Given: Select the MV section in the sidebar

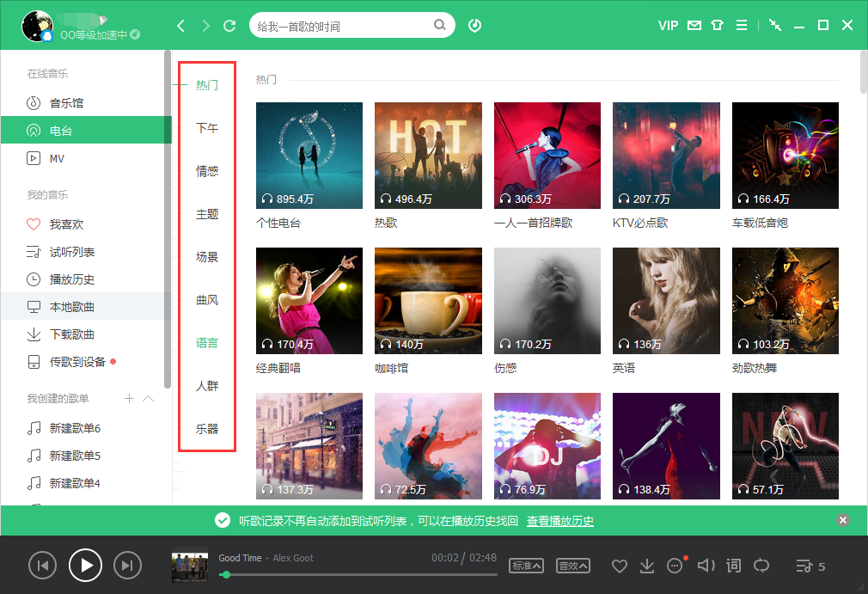Looking at the screenshot, I should (x=56, y=158).
